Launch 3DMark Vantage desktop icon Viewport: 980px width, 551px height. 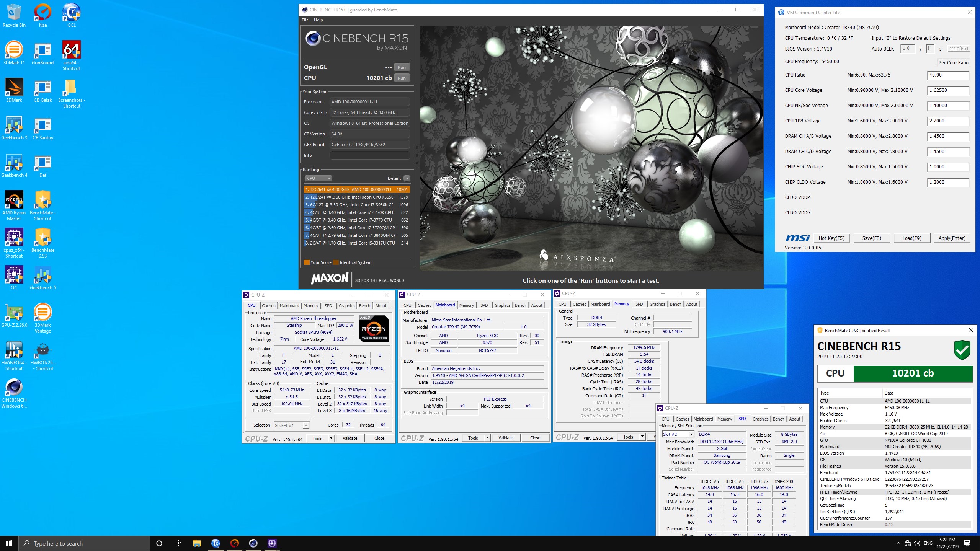coord(43,318)
